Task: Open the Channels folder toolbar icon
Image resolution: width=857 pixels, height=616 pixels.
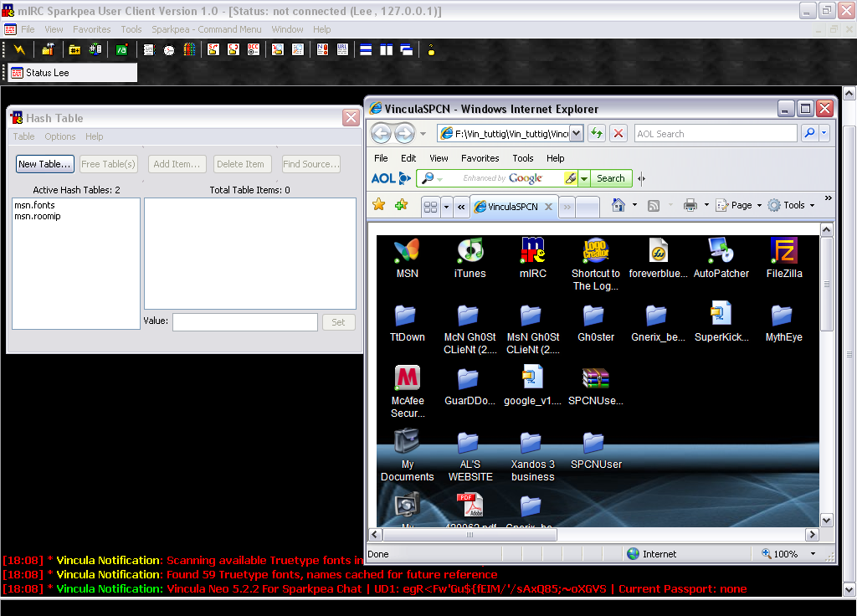Action: [74, 49]
